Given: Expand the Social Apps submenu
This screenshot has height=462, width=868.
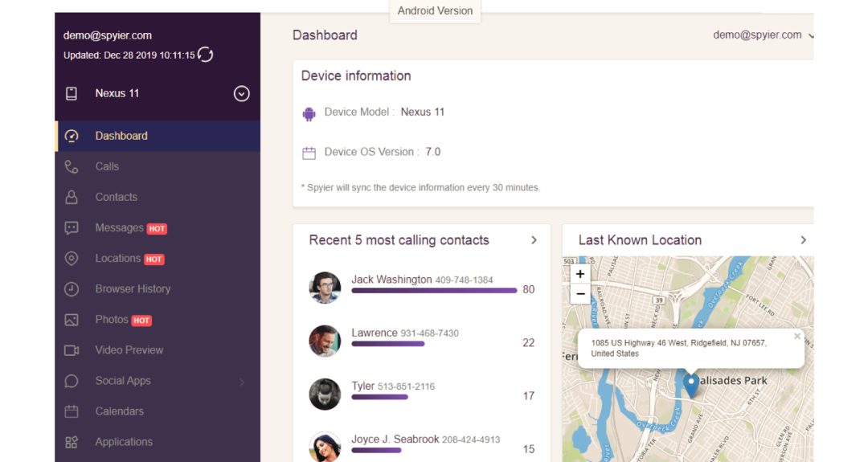Looking at the screenshot, I should pyautogui.click(x=241, y=382).
